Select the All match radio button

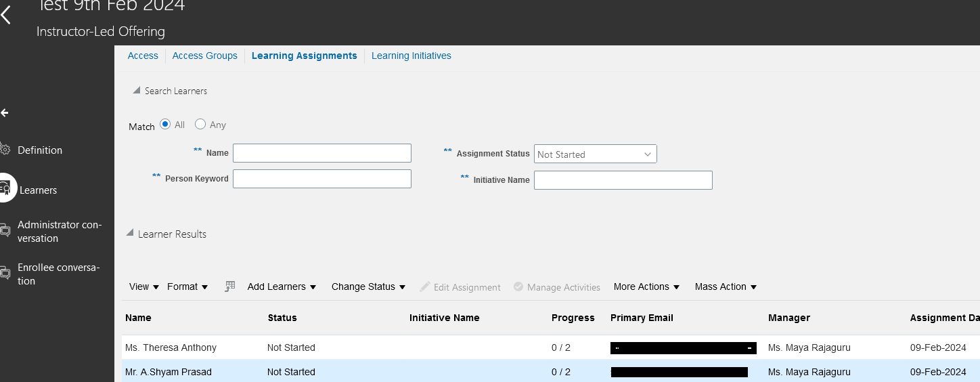point(165,125)
